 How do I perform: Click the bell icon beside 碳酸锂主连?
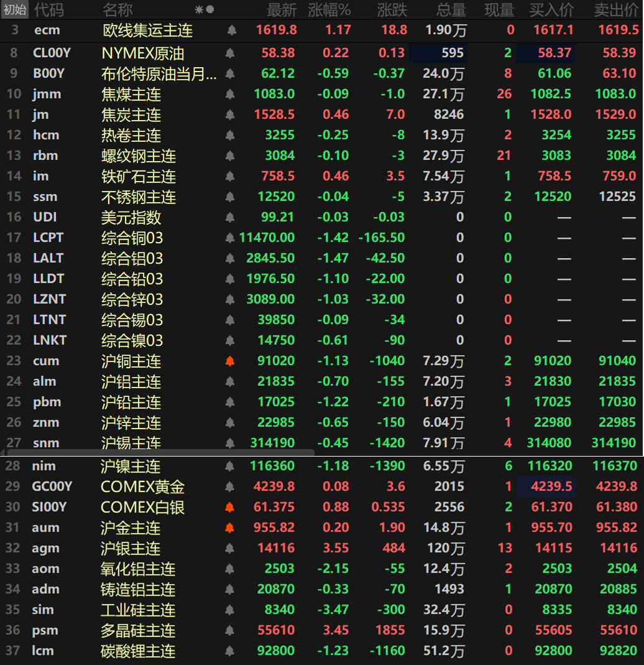230,650
